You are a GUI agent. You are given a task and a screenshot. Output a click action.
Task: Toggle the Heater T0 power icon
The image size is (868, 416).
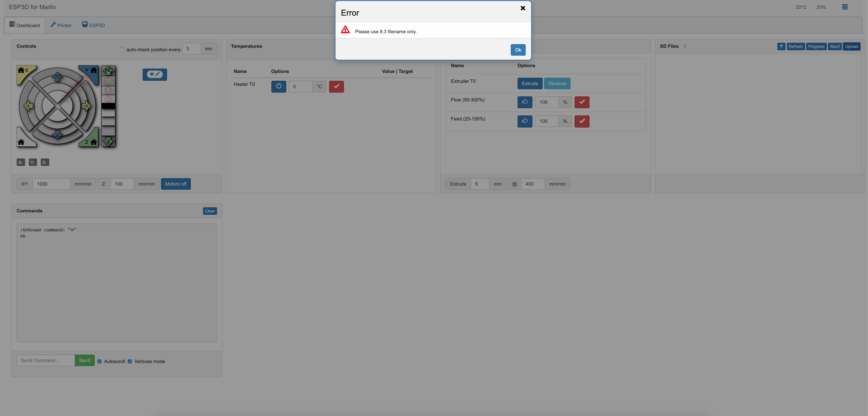coord(279,87)
